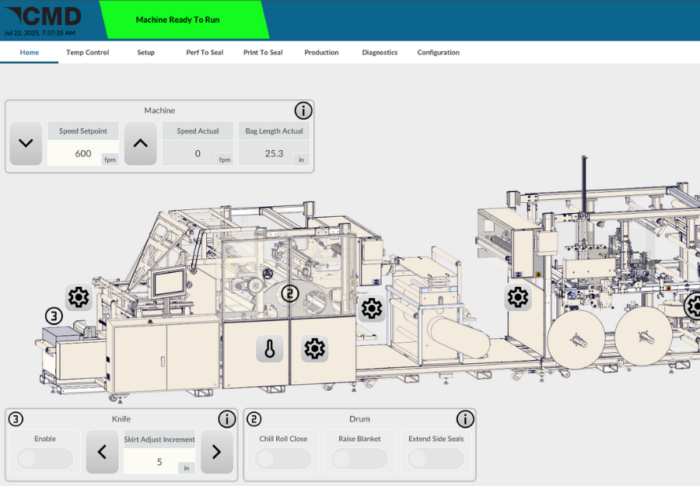Open the Setup tab
700x486 pixels.
[146, 52]
